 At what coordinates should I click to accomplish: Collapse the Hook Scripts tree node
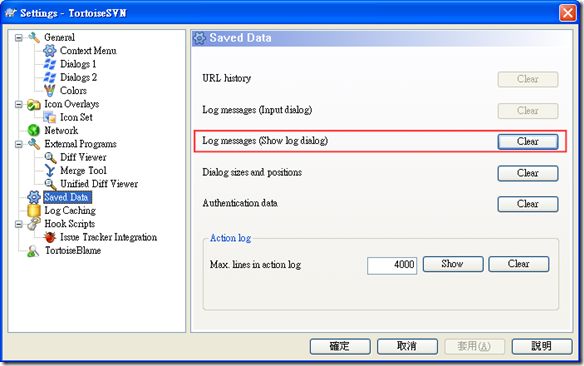[19, 224]
